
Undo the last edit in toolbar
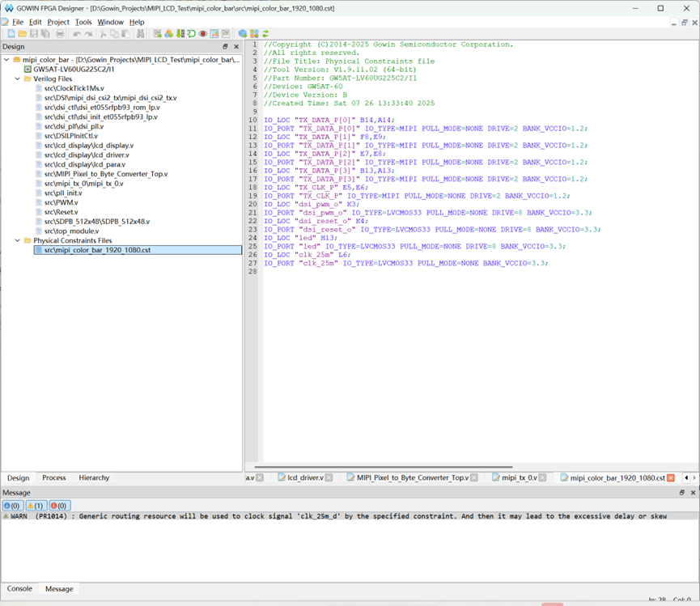(77, 34)
